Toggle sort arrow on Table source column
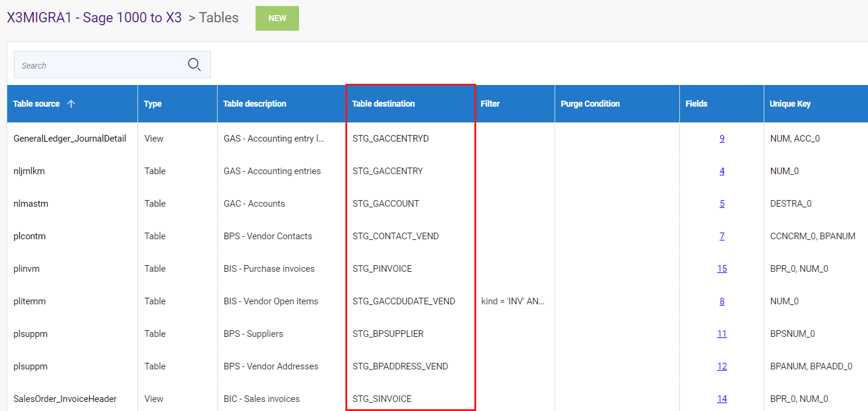This screenshot has width=868, height=411. [x=71, y=104]
